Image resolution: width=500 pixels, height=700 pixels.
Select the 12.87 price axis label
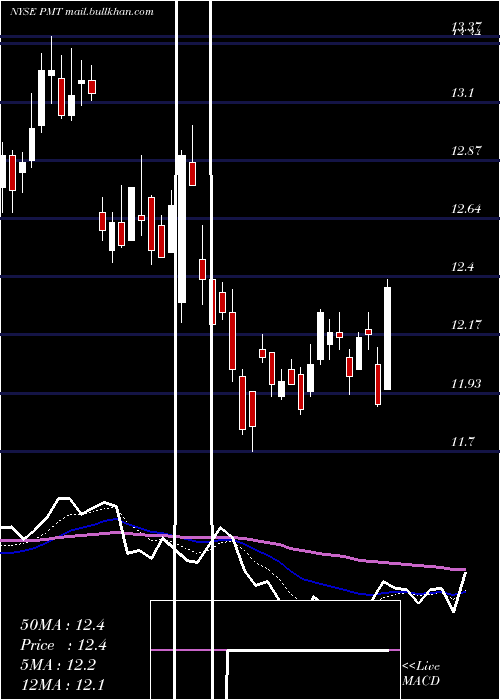[467, 150]
